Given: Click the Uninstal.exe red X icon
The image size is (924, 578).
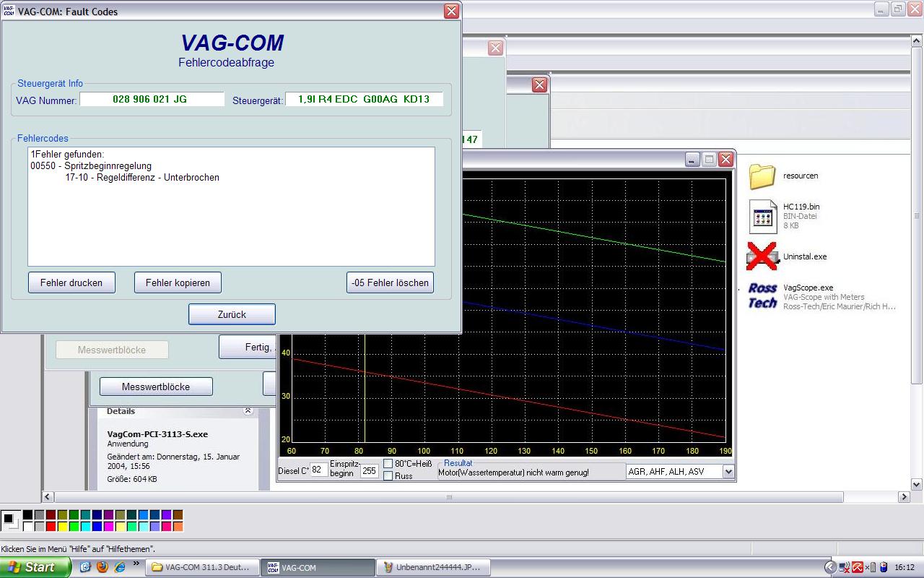Looking at the screenshot, I should 762,256.
